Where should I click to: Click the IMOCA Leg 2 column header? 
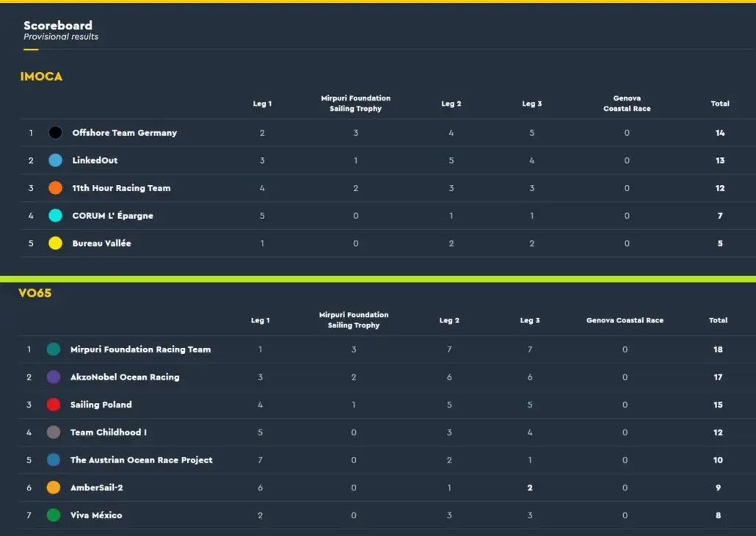[451, 104]
